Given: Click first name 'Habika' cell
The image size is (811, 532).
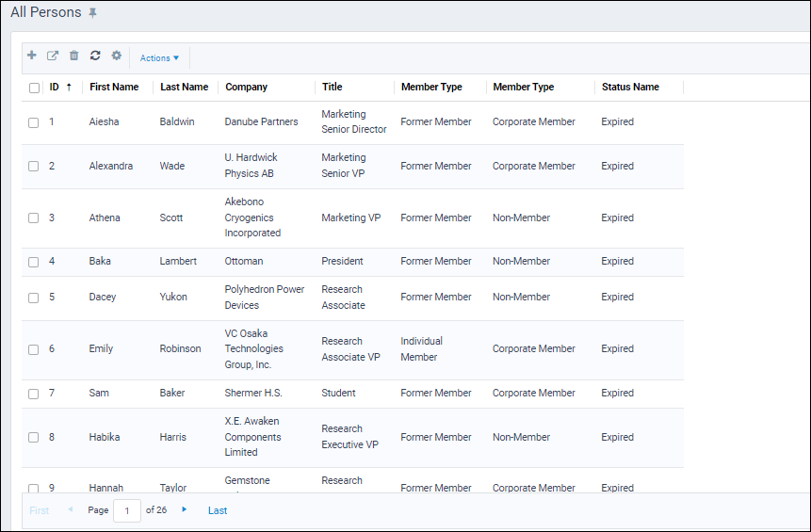Looking at the screenshot, I should click(x=104, y=437).
